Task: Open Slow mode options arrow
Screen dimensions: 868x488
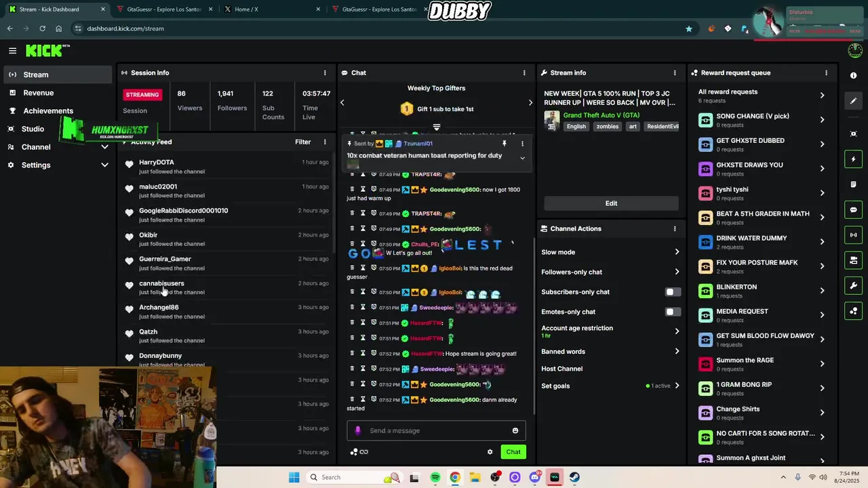Action: tap(677, 252)
